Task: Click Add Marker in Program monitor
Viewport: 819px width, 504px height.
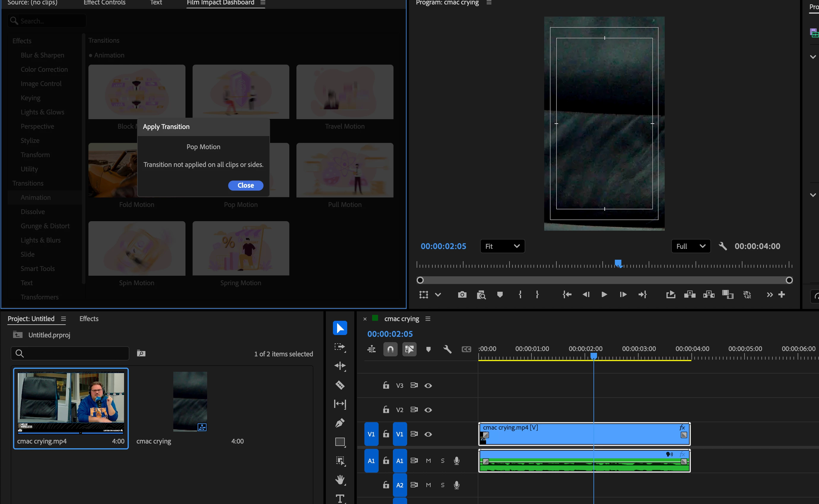Action: coord(500,294)
